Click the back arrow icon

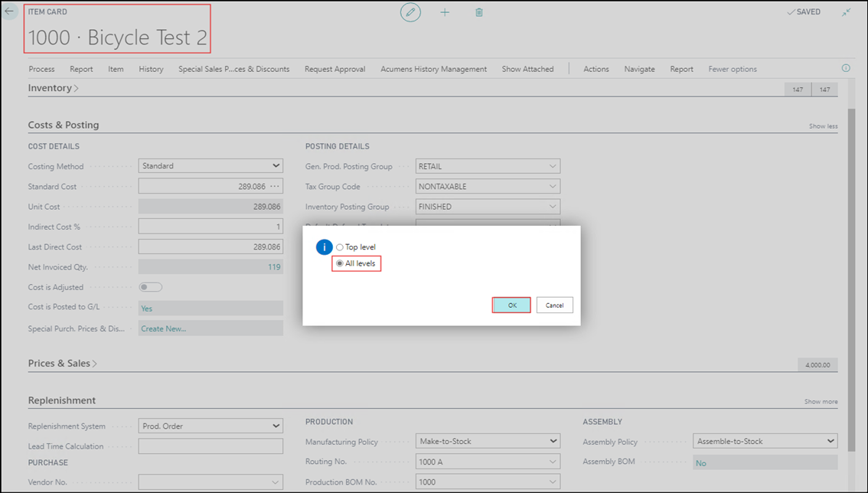click(10, 12)
